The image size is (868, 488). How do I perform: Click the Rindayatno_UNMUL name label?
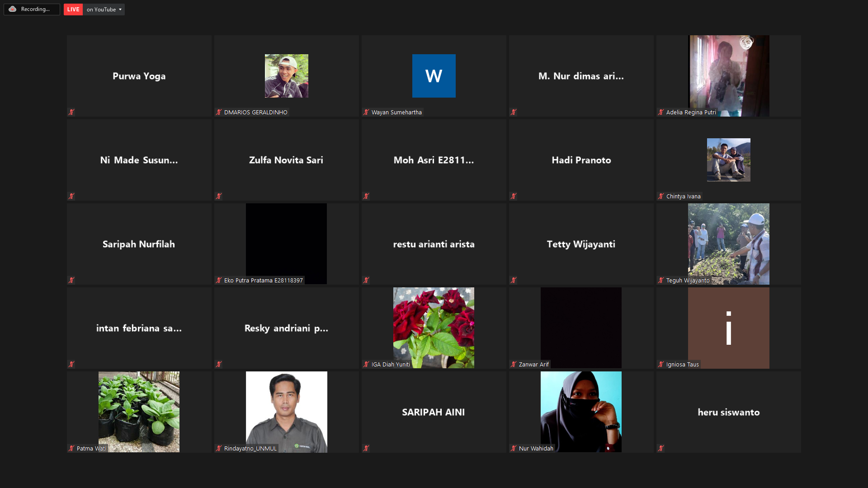[250, 449]
